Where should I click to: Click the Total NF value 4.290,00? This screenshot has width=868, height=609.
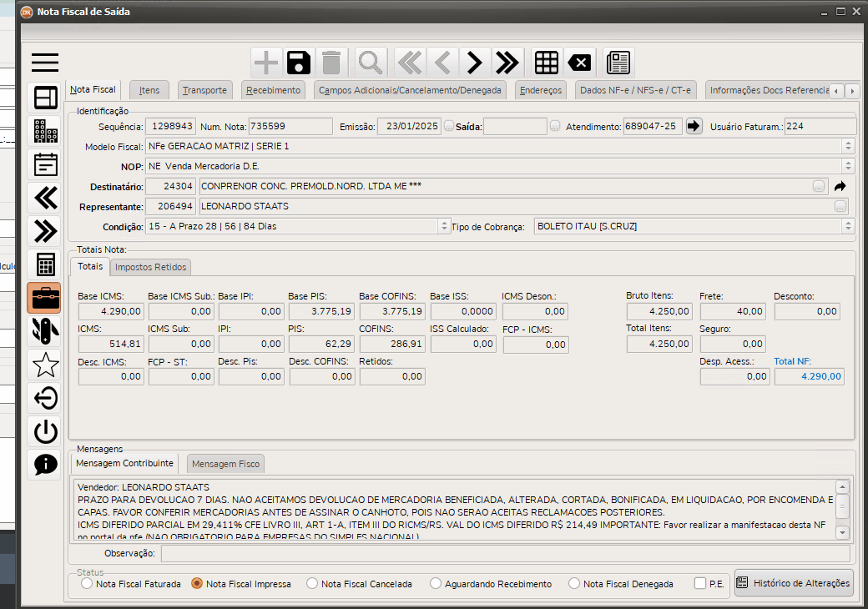point(810,377)
